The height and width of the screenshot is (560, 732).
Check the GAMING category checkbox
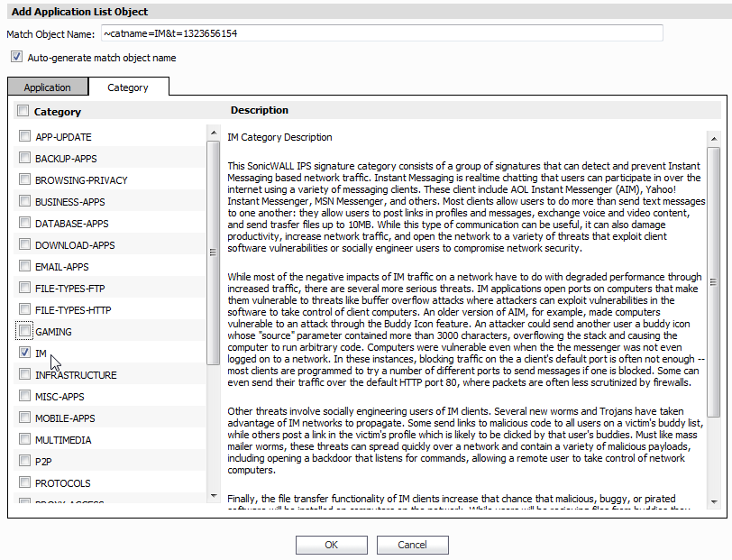pyautogui.click(x=24, y=331)
